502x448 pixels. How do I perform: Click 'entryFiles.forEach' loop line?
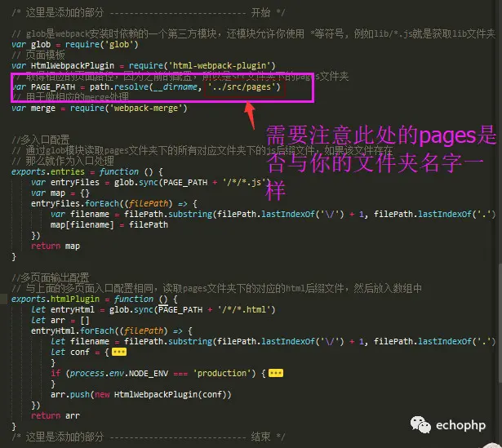click(114, 203)
